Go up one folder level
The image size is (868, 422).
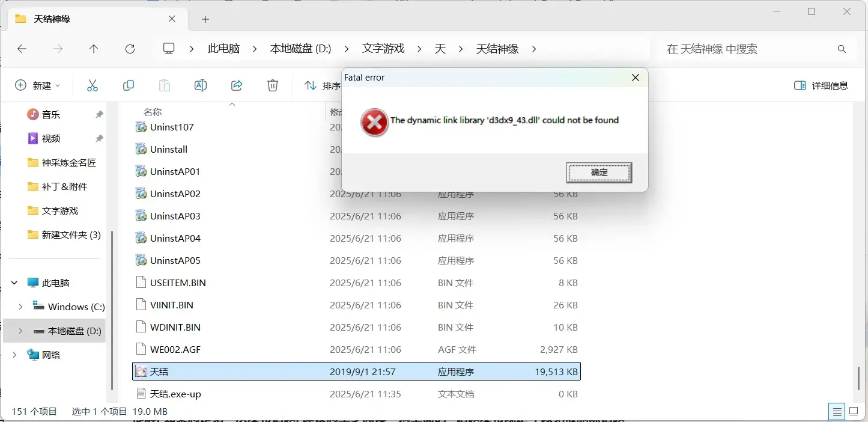tap(94, 49)
